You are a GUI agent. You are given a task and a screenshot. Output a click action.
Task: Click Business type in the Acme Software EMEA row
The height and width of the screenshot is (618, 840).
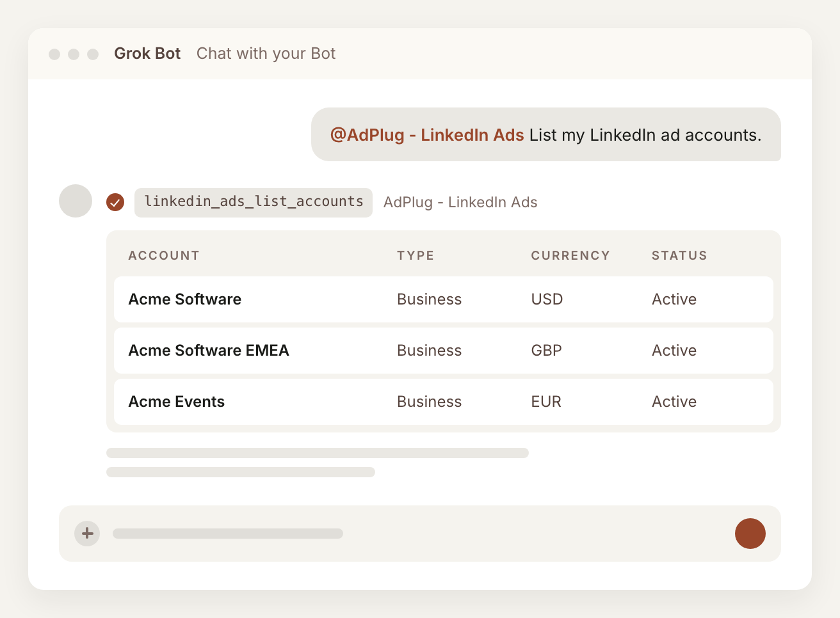point(429,351)
